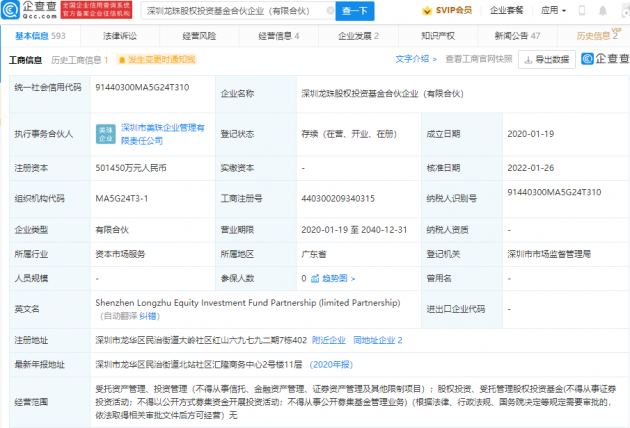Open the 附近企业 link
The height and width of the screenshot is (428, 630).
pos(329,340)
